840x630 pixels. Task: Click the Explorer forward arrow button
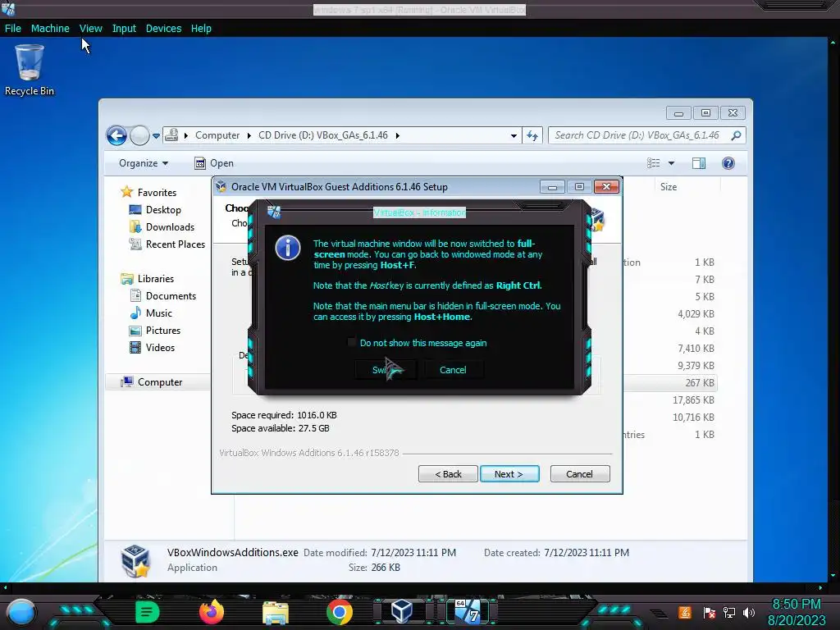pyautogui.click(x=139, y=135)
